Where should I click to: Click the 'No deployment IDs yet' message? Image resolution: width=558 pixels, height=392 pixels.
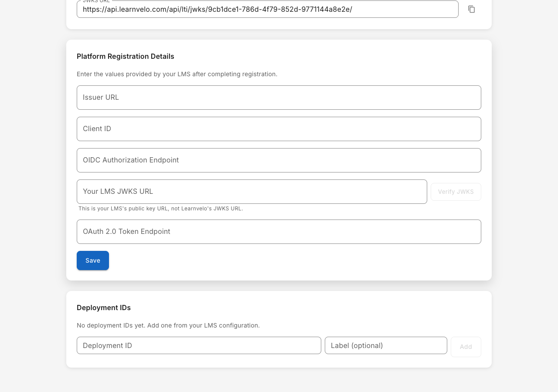(x=168, y=325)
